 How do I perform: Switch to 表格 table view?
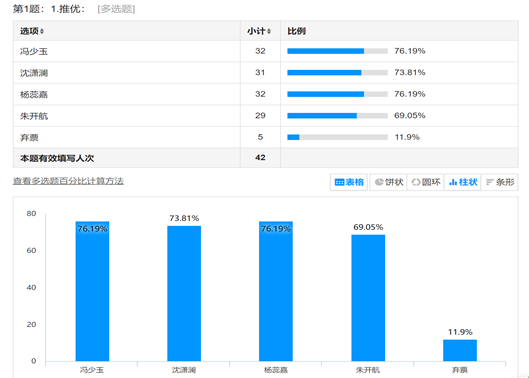tap(349, 182)
